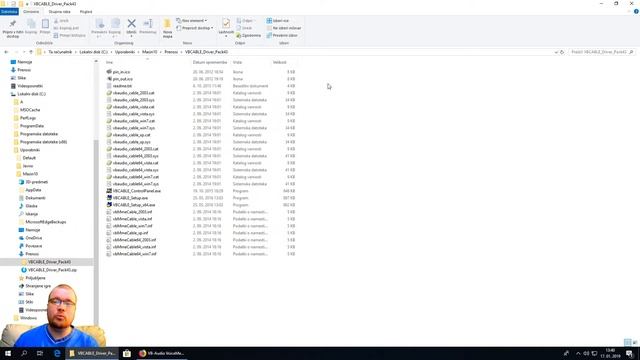Click Prenosi in the address path
The image size is (640, 360).
[171, 52]
